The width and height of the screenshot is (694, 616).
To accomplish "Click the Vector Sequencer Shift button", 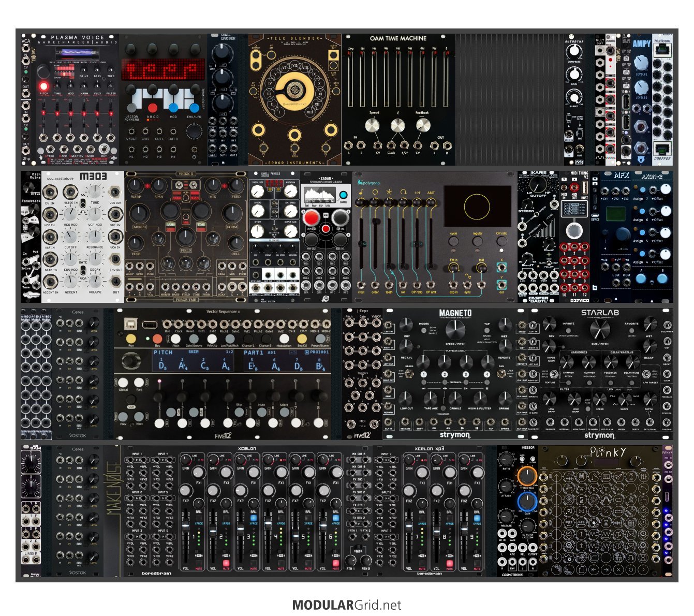I will click(131, 400).
